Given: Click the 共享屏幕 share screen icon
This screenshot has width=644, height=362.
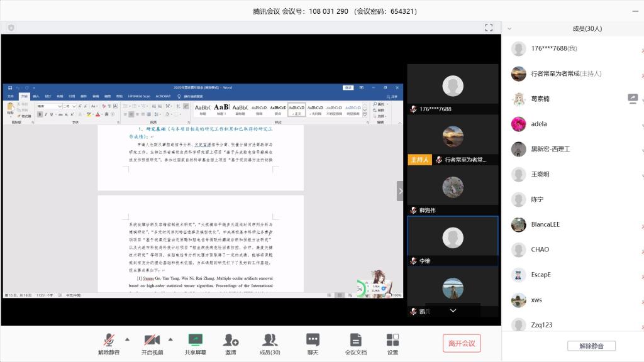Looking at the screenshot, I should pyautogui.click(x=195, y=340).
